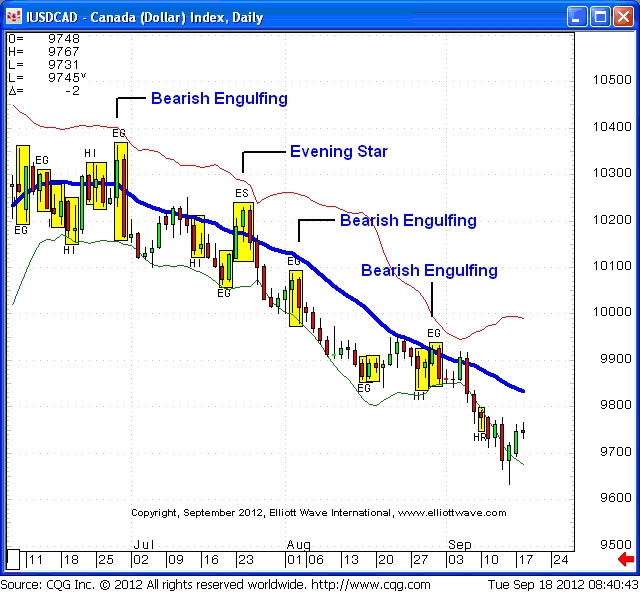Close the IUSDCAD chart window

622,16
